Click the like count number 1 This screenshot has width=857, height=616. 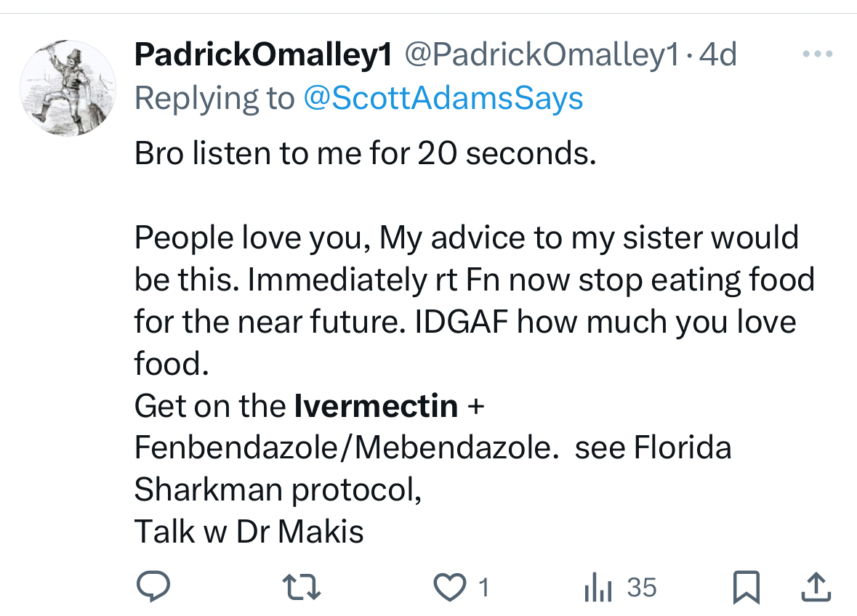483,588
